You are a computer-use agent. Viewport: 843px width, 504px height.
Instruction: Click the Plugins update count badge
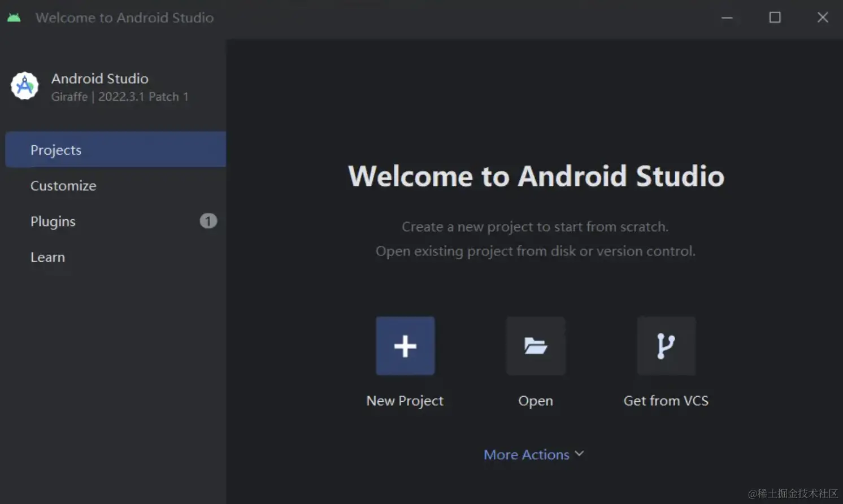point(208,221)
